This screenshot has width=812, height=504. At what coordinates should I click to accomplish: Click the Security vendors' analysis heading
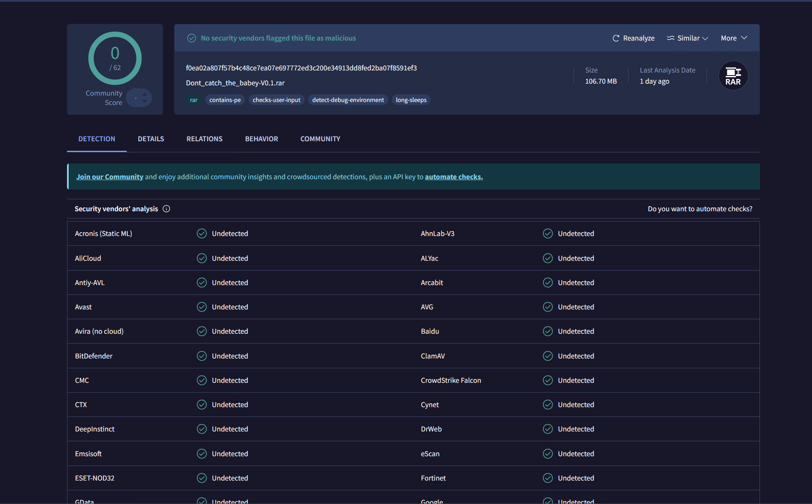(116, 209)
